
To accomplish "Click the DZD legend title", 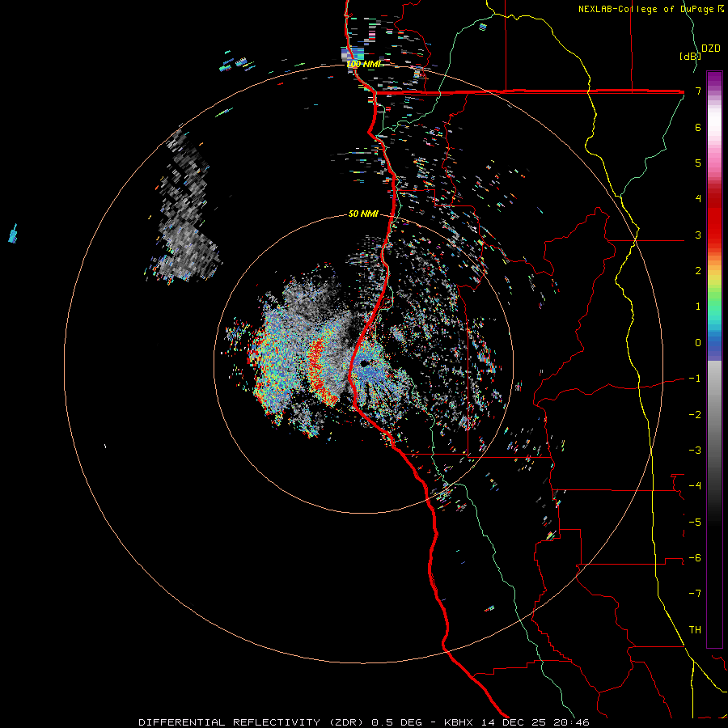I will (x=711, y=49).
